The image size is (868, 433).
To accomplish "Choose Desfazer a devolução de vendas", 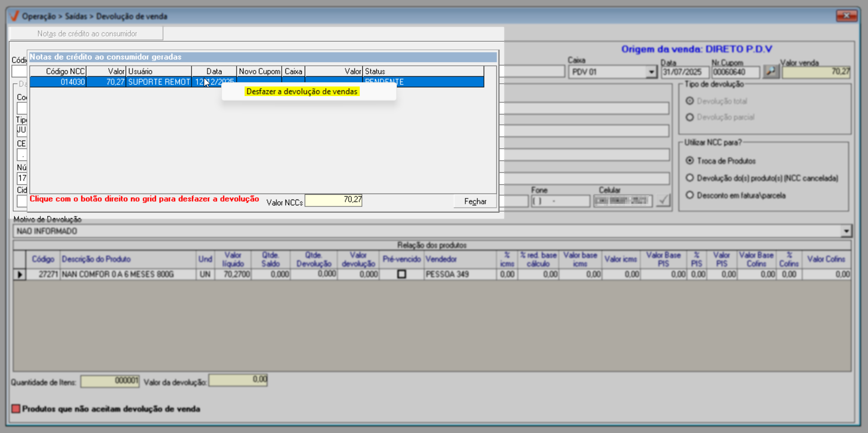I will [x=302, y=92].
